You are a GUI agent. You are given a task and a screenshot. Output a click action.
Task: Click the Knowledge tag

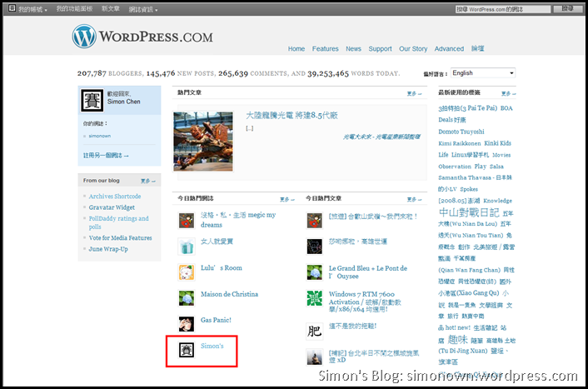[x=497, y=201]
